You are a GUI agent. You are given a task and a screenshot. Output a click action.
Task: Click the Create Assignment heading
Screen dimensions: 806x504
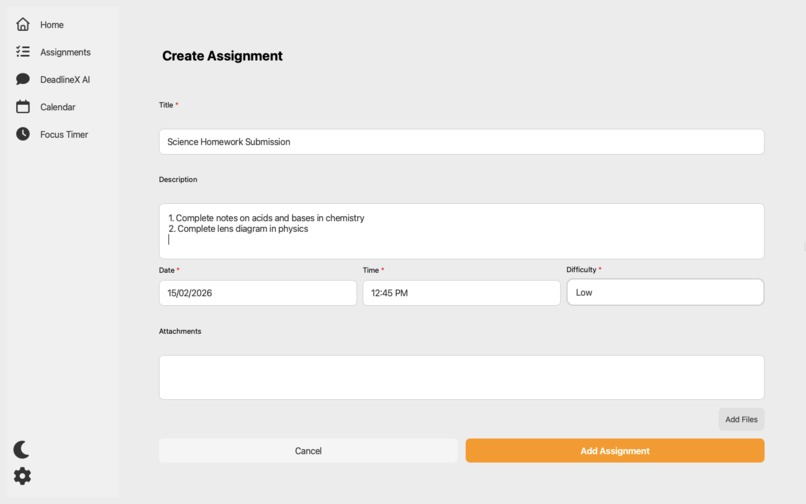tap(222, 56)
